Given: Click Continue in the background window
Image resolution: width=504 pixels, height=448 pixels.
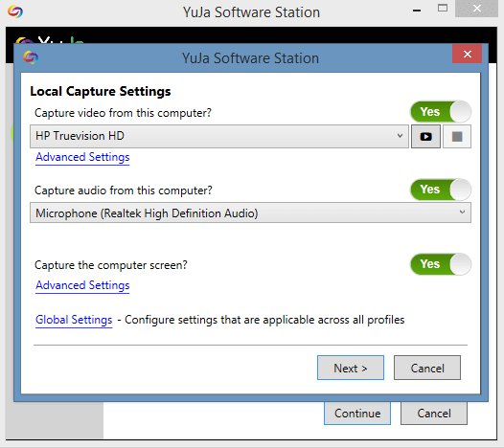Looking at the screenshot, I should pos(357,414).
